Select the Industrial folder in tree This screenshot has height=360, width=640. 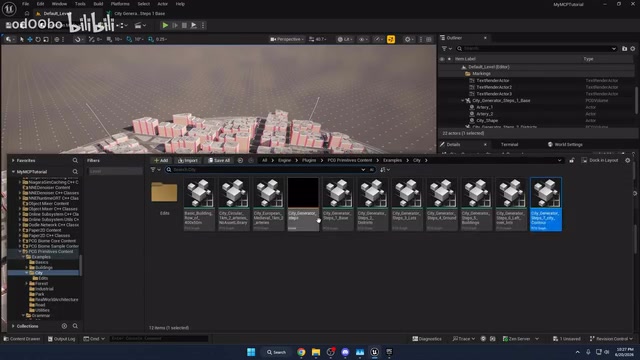point(44,289)
